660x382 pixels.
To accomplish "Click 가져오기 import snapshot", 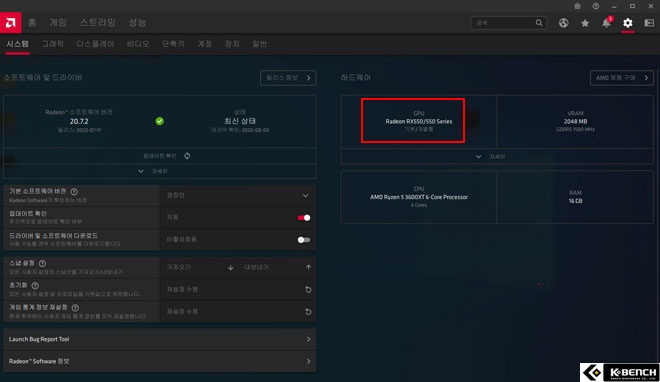I will point(179,267).
